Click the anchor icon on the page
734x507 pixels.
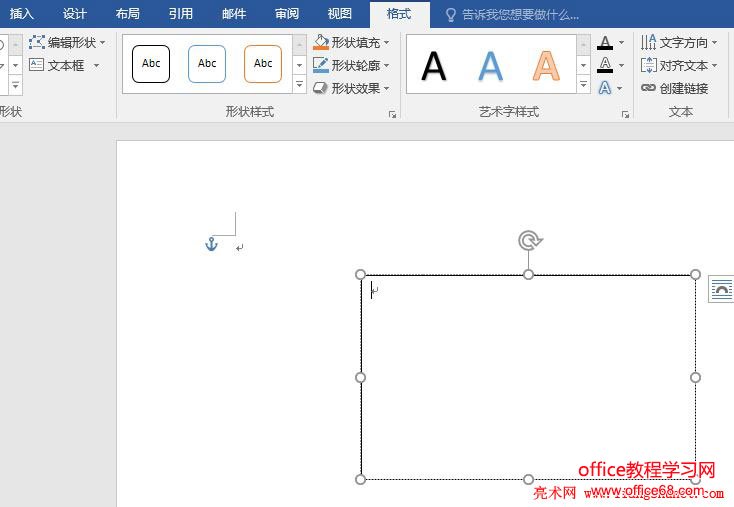click(x=212, y=244)
